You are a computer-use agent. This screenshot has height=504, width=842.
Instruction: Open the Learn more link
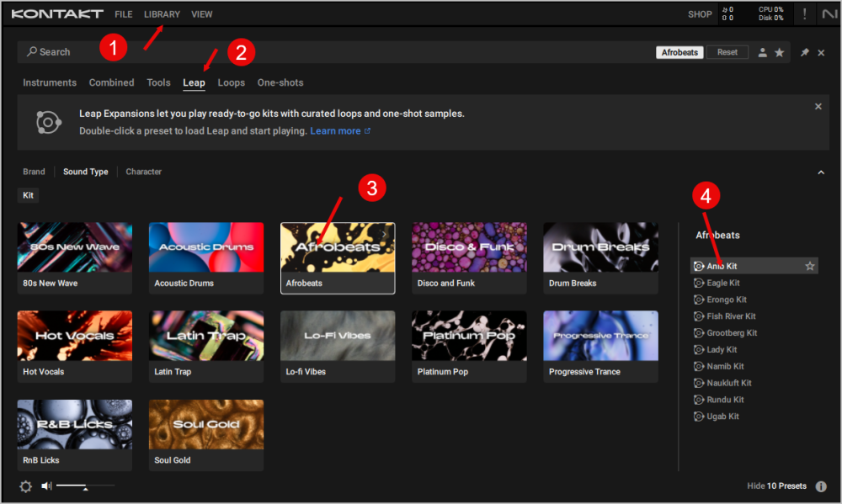pyautogui.click(x=340, y=131)
